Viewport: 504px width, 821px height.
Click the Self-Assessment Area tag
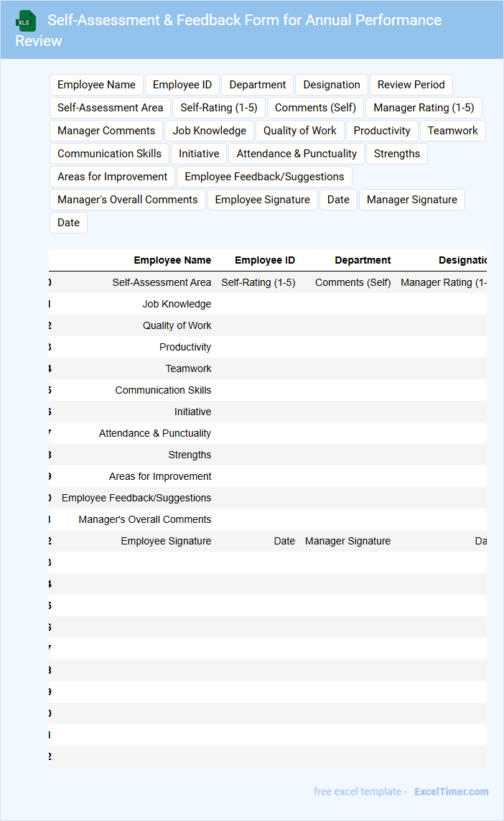[110, 108]
